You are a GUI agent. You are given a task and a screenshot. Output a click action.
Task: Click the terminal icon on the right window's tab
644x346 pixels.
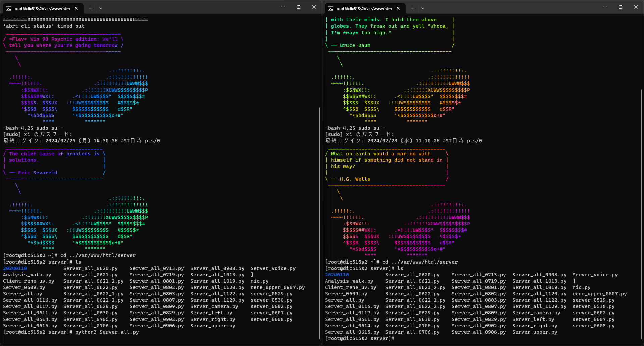[331, 8]
